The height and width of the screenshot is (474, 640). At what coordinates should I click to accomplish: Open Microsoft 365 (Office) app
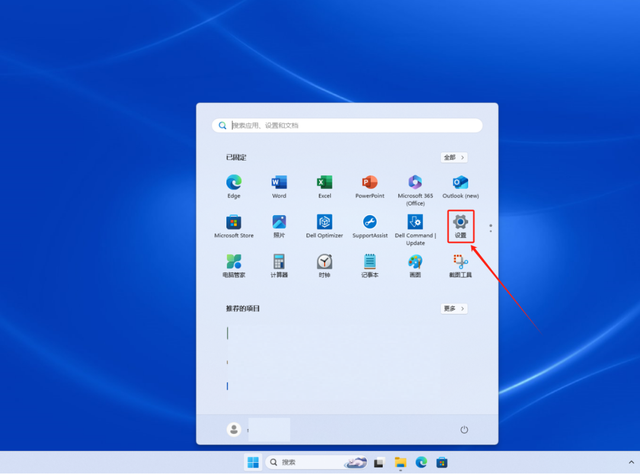pyautogui.click(x=415, y=190)
